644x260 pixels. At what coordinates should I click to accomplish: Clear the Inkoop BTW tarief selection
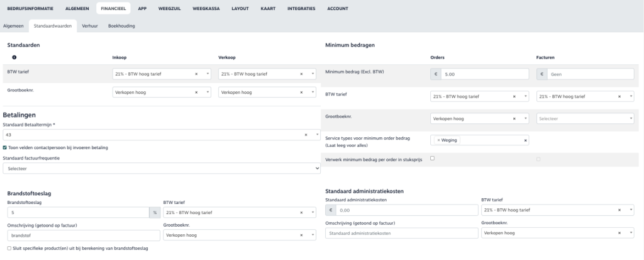pos(197,74)
